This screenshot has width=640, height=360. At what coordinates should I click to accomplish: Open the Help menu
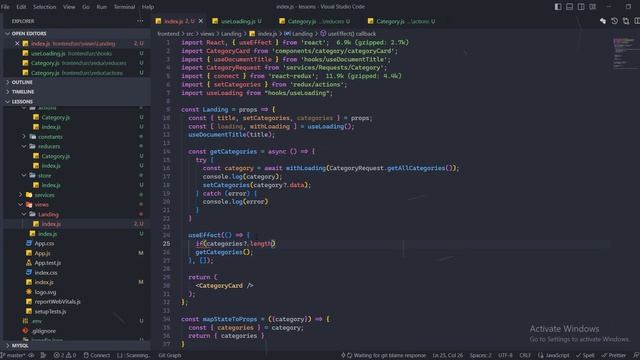[148, 7]
